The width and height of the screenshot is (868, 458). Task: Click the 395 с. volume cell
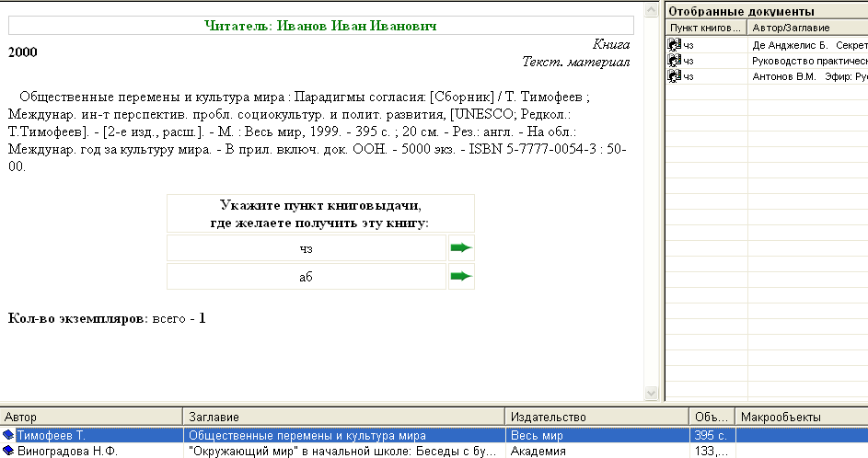(x=711, y=435)
